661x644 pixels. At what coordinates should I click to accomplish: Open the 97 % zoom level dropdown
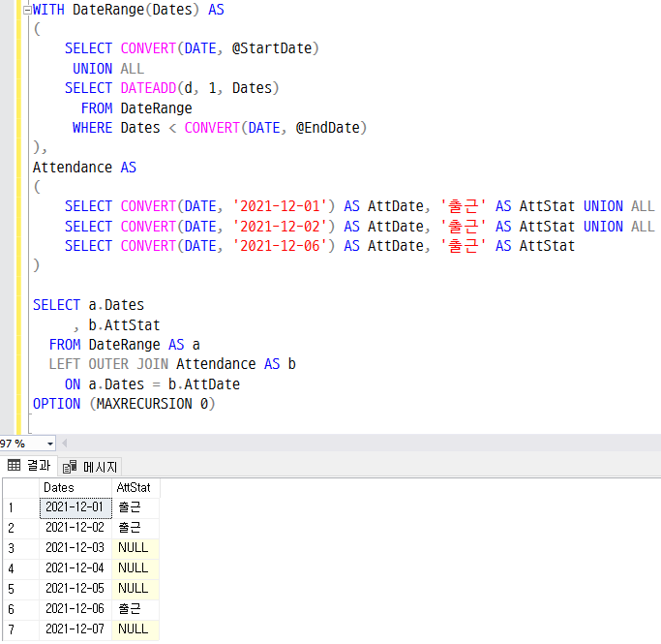50,444
